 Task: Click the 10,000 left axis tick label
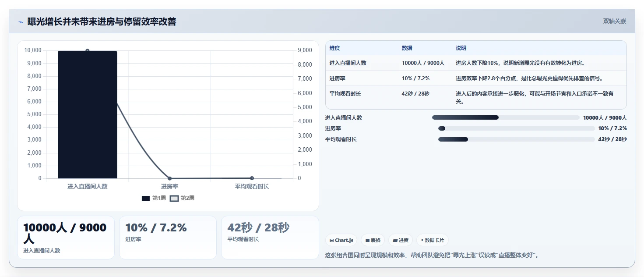[33, 50]
